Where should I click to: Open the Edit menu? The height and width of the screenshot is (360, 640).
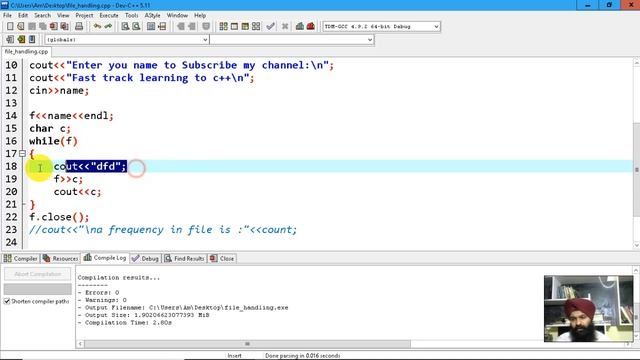tap(23, 16)
